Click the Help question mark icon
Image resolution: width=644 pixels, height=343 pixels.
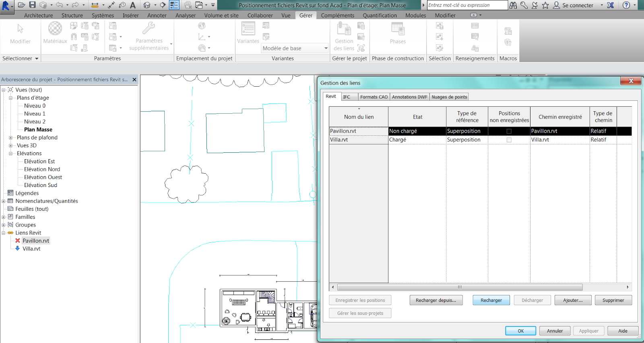pyautogui.click(x=626, y=5)
